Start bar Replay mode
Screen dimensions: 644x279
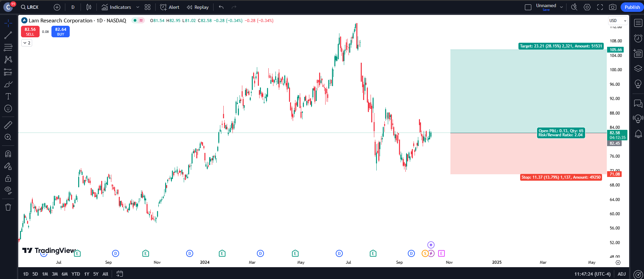pyautogui.click(x=198, y=7)
